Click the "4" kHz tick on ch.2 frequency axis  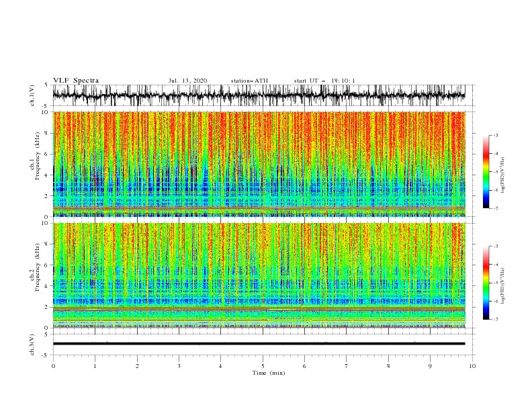tap(47, 286)
